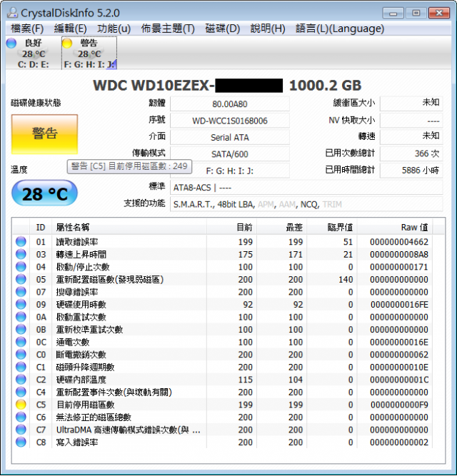Click status dot for C0 斷電撤銷次數
Screen dimensions: 457x476
pos(21,354)
